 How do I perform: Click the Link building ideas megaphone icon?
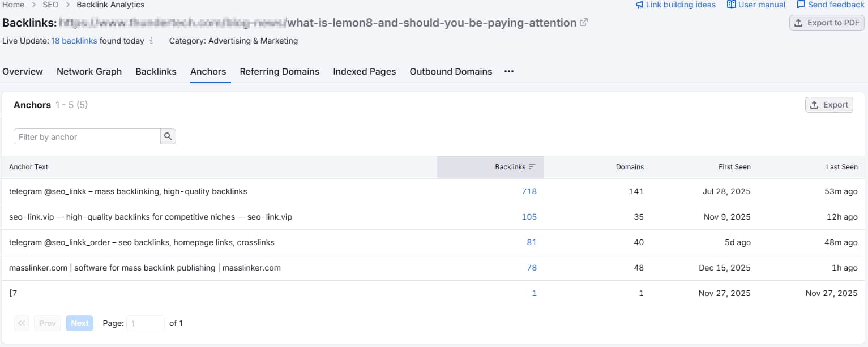[640, 5]
